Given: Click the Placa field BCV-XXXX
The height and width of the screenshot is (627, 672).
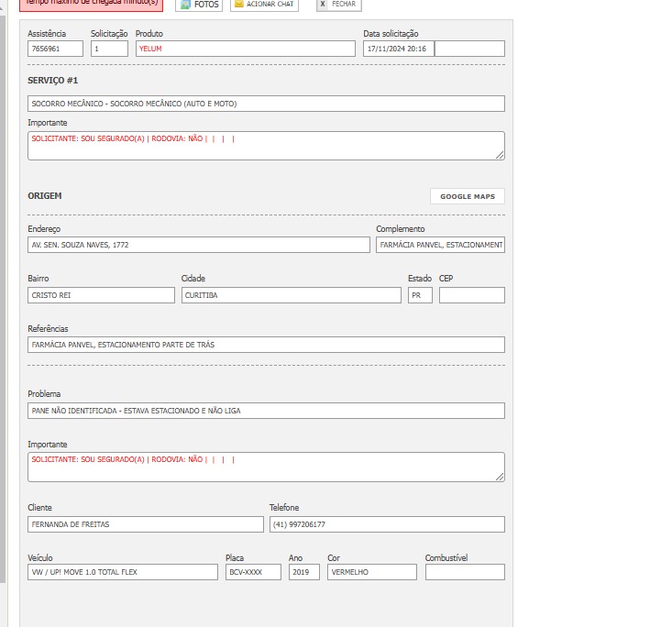Looking at the screenshot, I should 253,572.
